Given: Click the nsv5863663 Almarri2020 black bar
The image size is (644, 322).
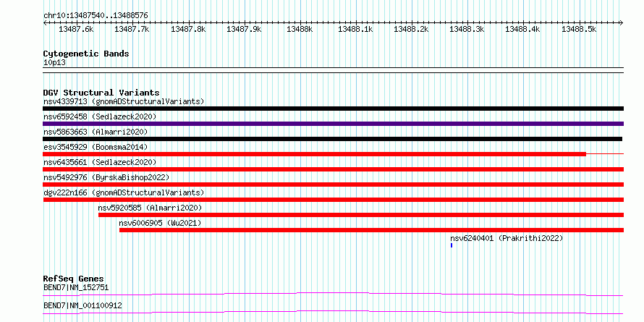Looking at the screenshot, I should click(x=332, y=139).
